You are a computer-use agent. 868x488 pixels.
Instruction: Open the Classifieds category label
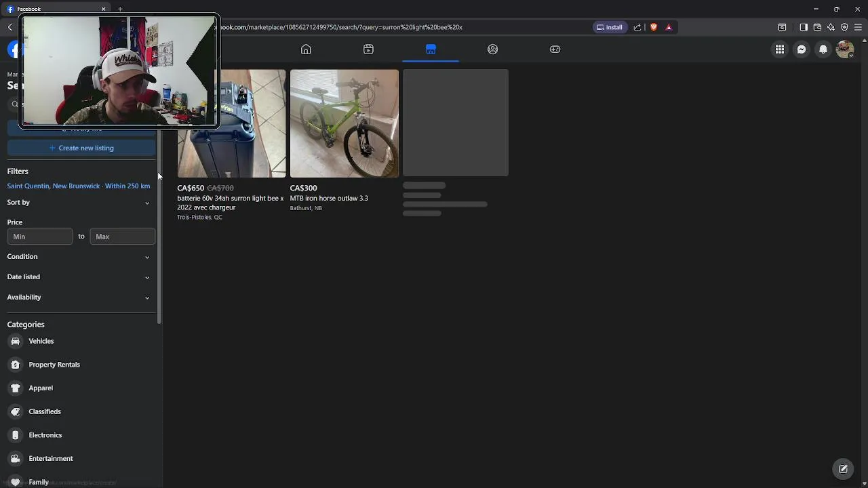[x=45, y=411]
